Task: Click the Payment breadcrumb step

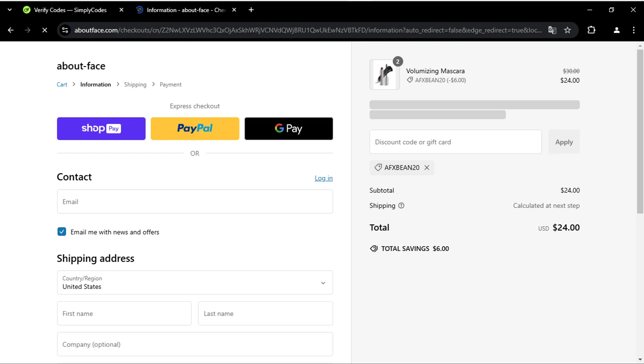Action: (170, 85)
